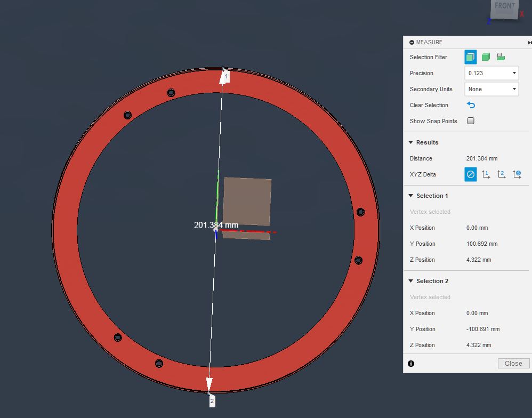Click the Clear Selection undo arrow
Viewport: 532px width, 418px height.
click(x=471, y=105)
